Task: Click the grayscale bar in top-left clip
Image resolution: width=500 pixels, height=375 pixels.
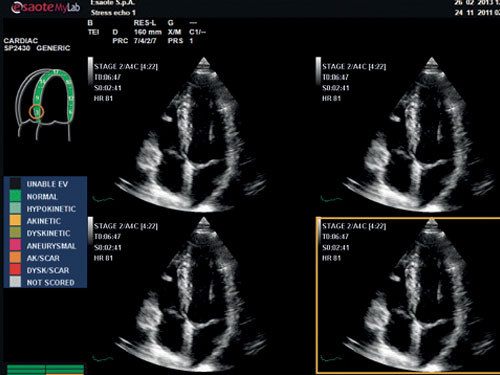Action: 90,70
